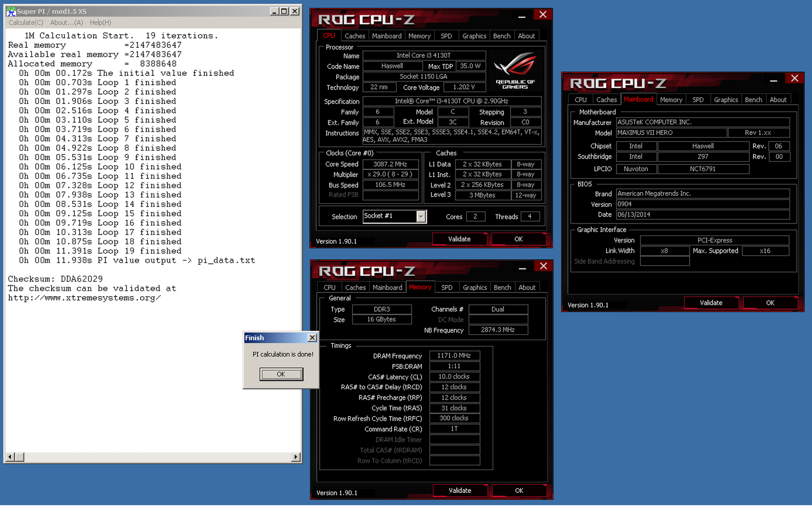Open Calculate(C) menu in Super PI
Image resolution: width=812 pixels, height=506 pixels.
26,22
